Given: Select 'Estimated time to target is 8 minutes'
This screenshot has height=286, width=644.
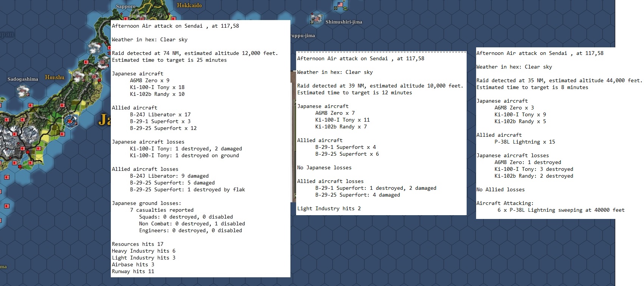Looking at the screenshot, I should click(x=532, y=88).
